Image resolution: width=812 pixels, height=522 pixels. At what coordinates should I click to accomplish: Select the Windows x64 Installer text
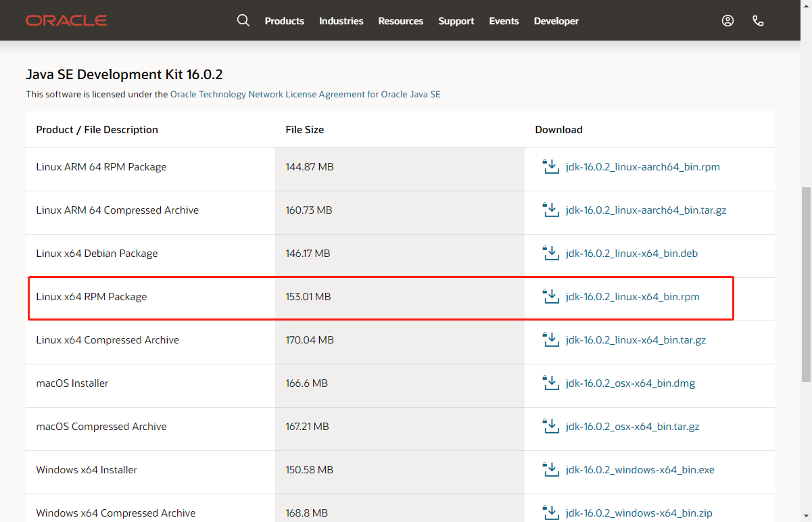coord(87,470)
